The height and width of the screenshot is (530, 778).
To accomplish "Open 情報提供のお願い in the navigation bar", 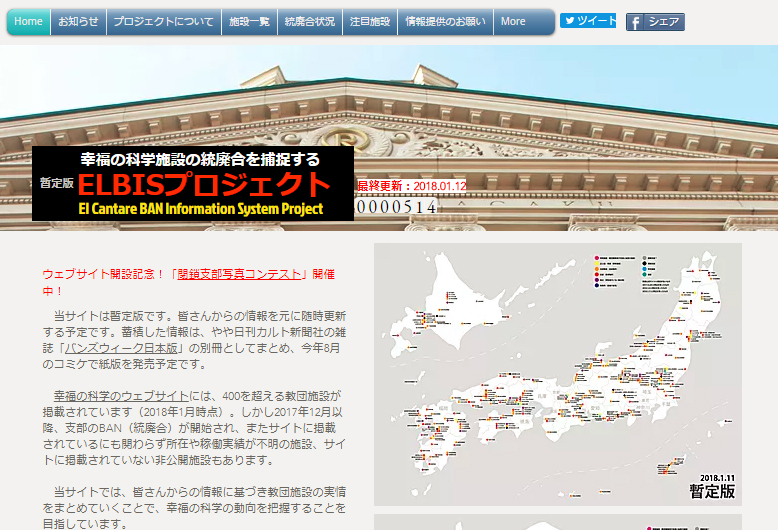I will [446, 22].
